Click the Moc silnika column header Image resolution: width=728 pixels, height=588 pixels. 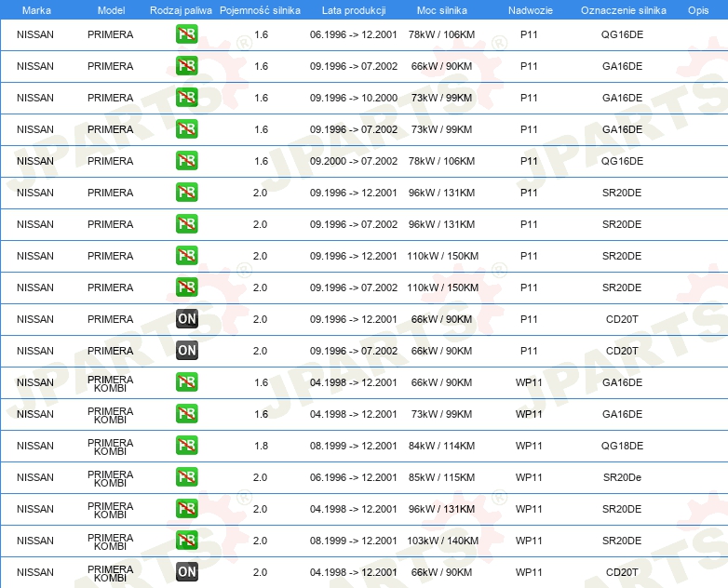tap(441, 10)
